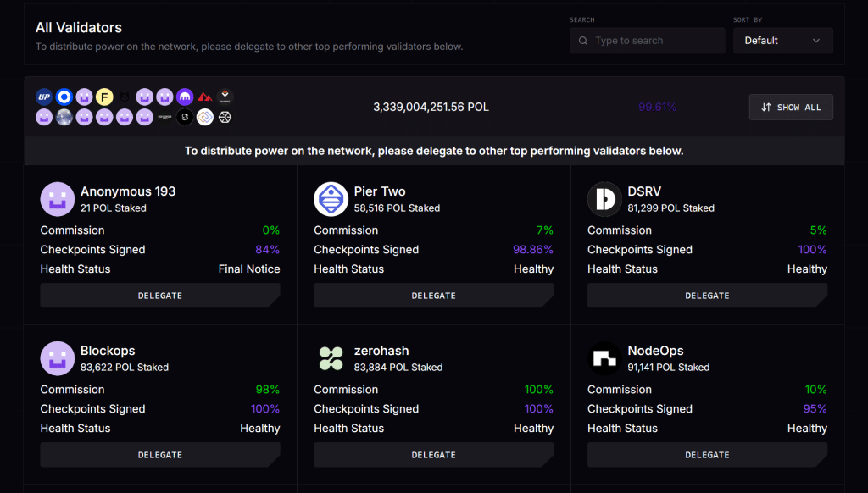Click the Pier Two validator name
Image resolution: width=868 pixels, height=493 pixels.
coord(380,191)
